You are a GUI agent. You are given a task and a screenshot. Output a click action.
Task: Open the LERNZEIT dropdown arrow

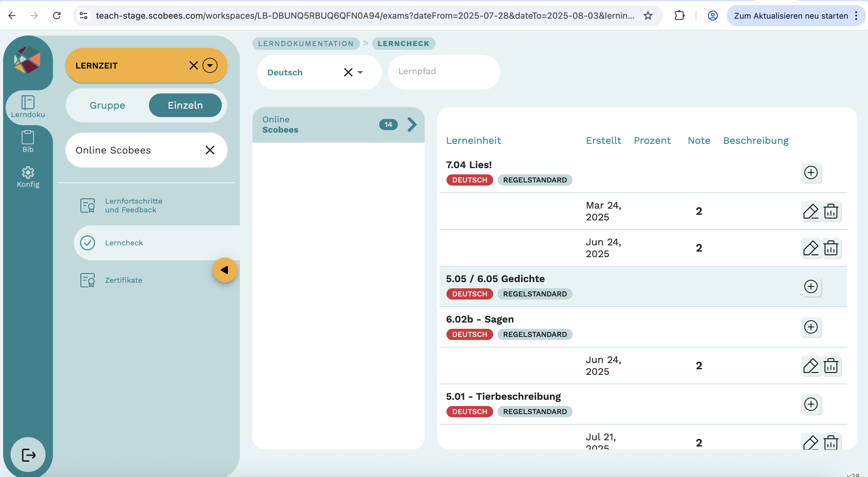[x=210, y=65]
